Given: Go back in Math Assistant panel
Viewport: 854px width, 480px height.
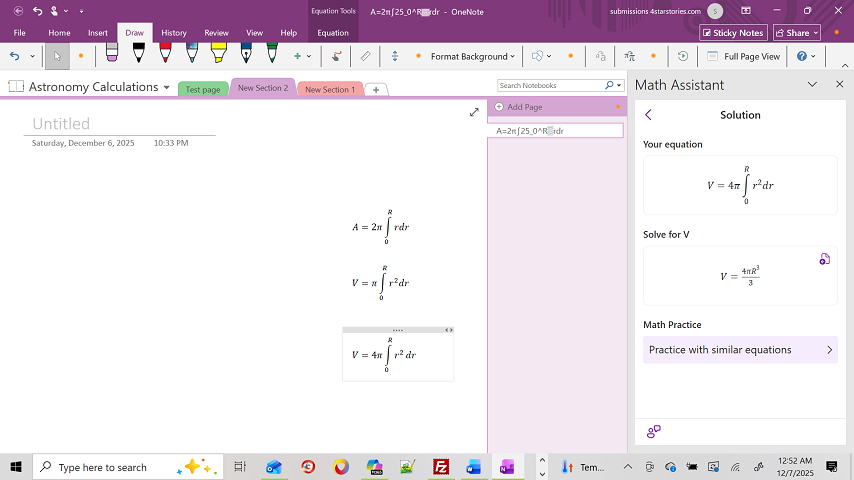Looking at the screenshot, I should [648, 115].
